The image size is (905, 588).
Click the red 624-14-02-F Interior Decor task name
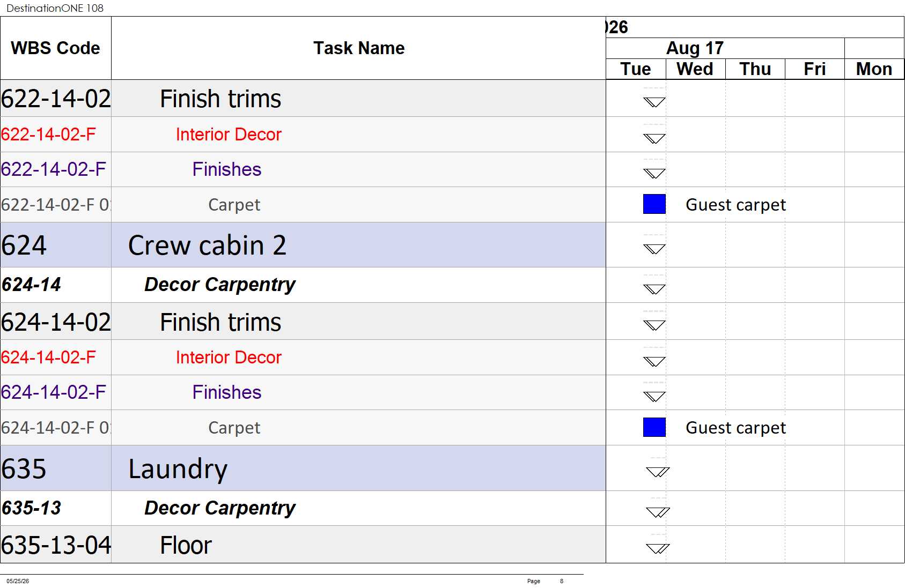pyautogui.click(x=229, y=358)
